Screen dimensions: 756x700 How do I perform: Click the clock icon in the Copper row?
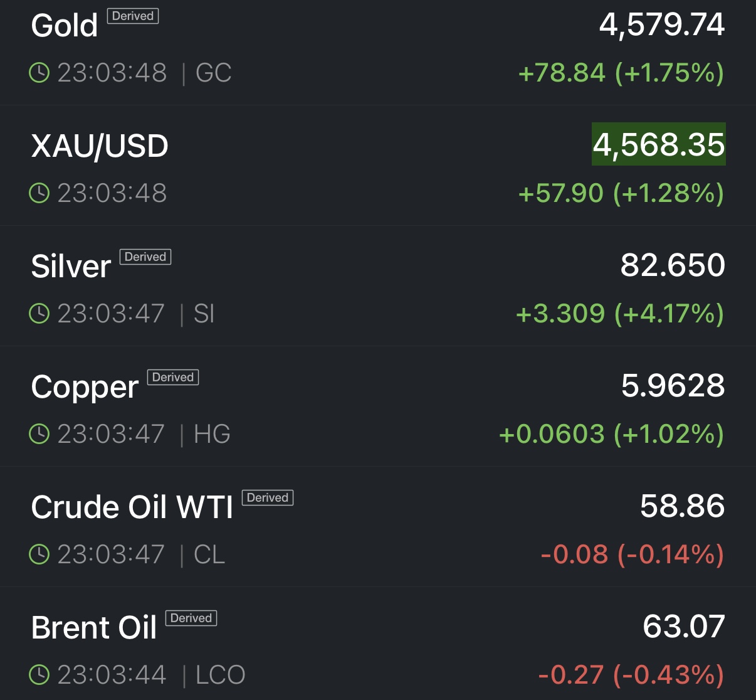click(39, 434)
